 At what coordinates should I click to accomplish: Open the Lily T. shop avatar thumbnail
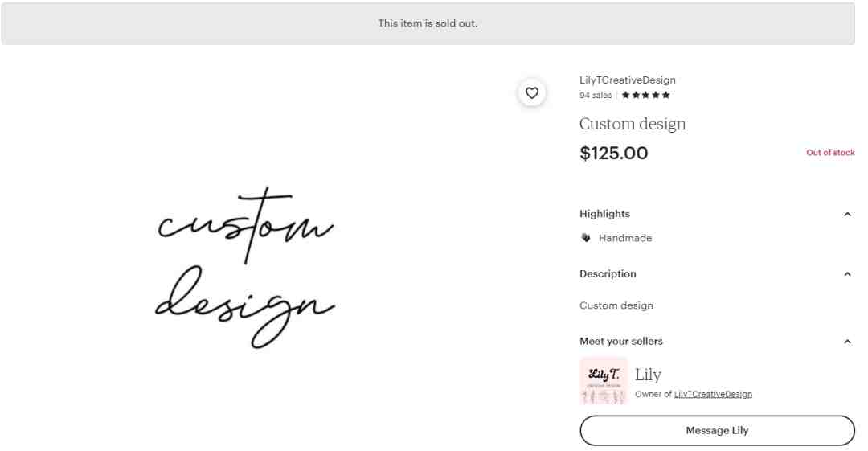pyautogui.click(x=604, y=381)
